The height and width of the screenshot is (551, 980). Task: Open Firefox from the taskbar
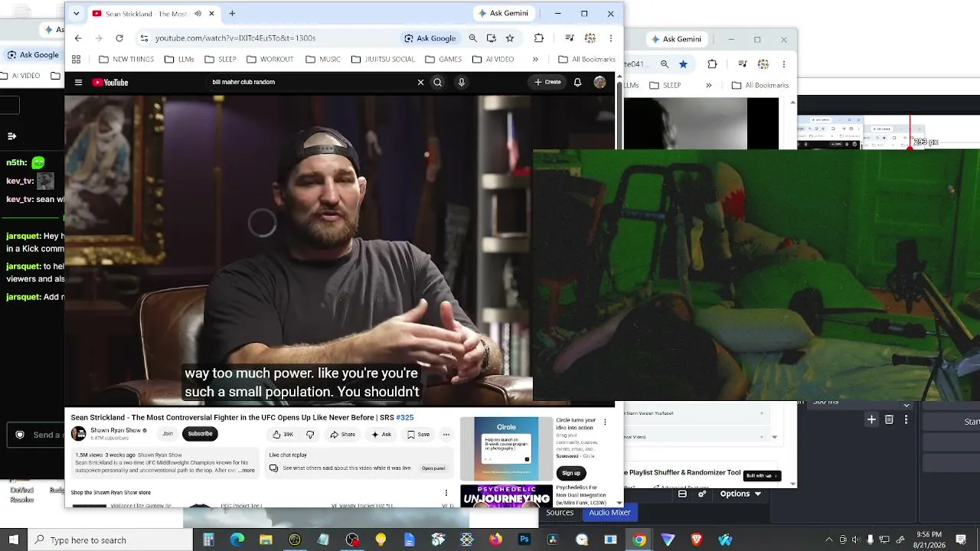pos(495,540)
